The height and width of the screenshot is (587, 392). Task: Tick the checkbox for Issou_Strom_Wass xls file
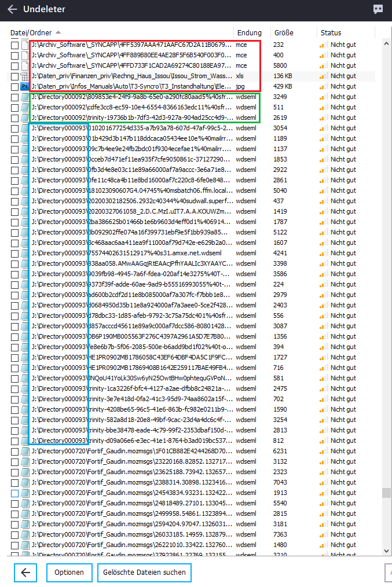tap(14, 76)
